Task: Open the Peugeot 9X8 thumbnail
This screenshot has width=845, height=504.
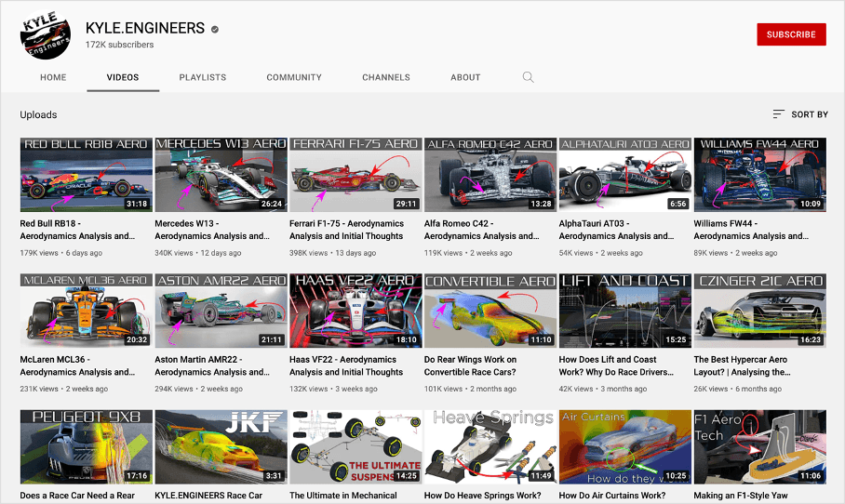Action: [x=87, y=447]
